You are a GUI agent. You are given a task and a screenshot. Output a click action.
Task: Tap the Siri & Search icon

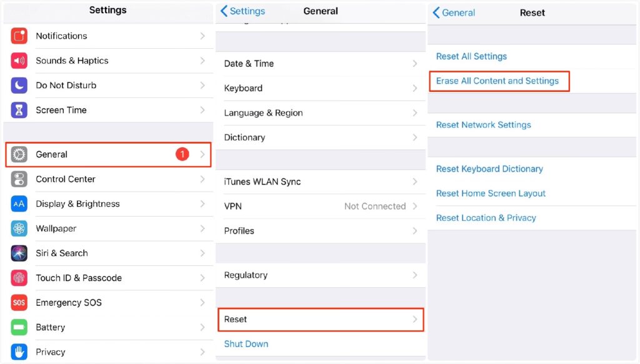pyautogui.click(x=19, y=253)
